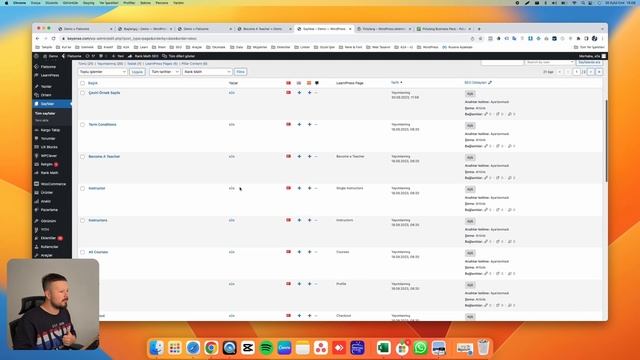Open the All Courses page link
Viewport: 640px width, 360px height.
[98, 252]
